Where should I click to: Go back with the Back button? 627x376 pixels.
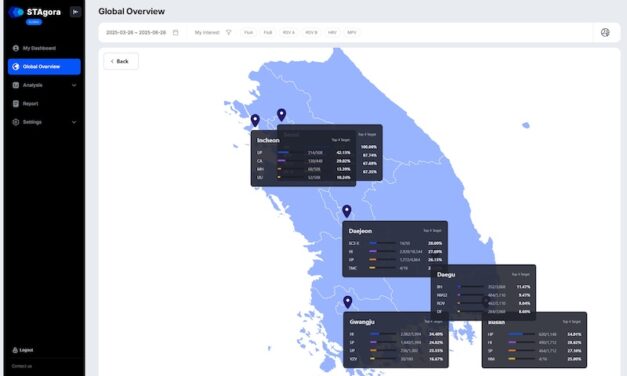click(121, 61)
